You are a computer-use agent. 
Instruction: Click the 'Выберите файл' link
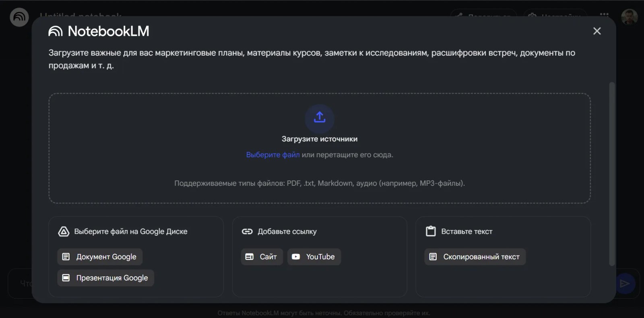tap(273, 155)
